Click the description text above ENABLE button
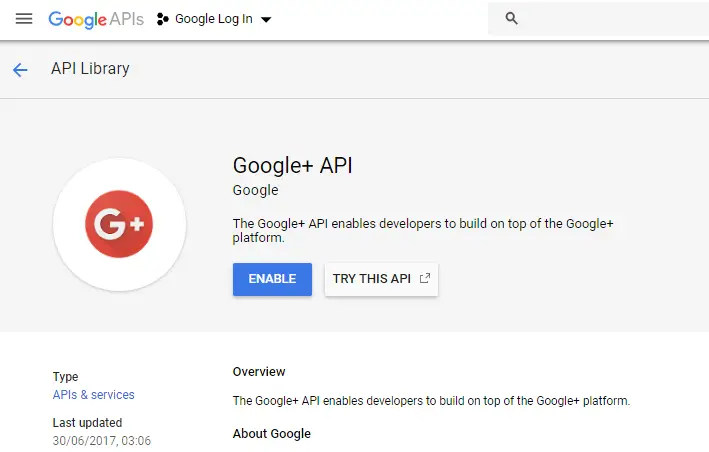The image size is (709, 452). (423, 231)
